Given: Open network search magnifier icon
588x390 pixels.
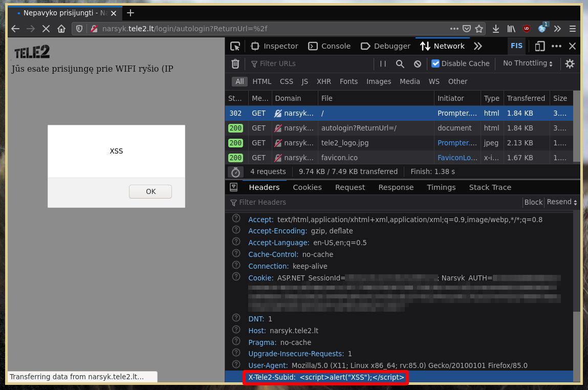Looking at the screenshot, I should pos(400,63).
